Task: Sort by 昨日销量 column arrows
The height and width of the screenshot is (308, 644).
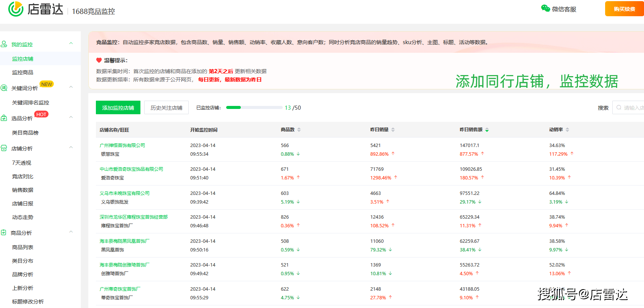Action: click(393, 130)
